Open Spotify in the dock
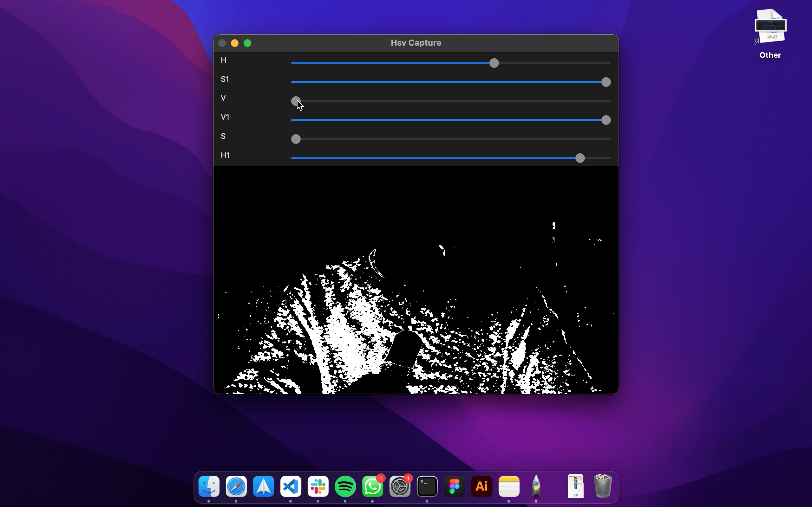 point(345,486)
